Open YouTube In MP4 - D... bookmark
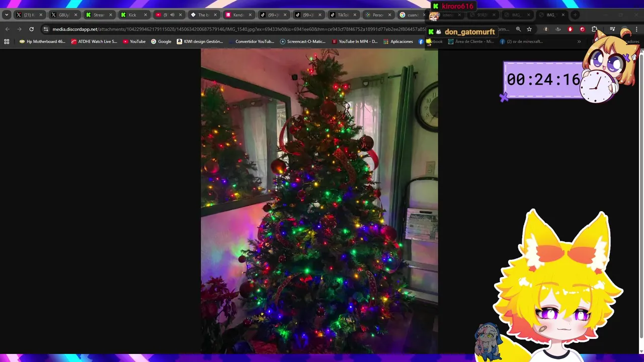 click(355, 42)
